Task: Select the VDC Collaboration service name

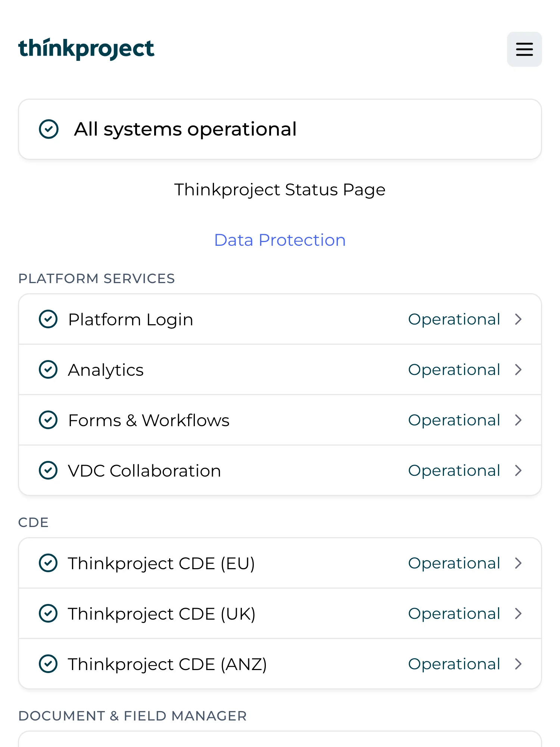Action: pyautogui.click(x=144, y=471)
